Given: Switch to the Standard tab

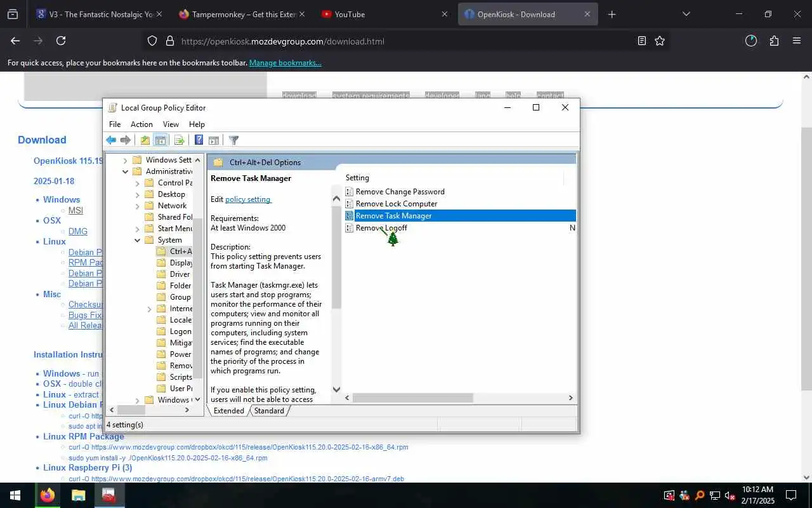Looking at the screenshot, I should tap(269, 411).
